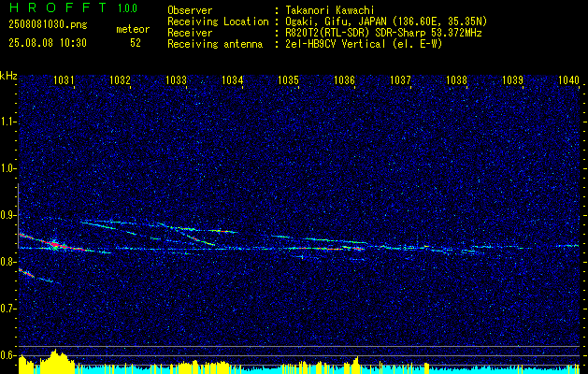Click the 0.7 kHz frequency label
Screen dimensions: 588x374
(x=7, y=309)
